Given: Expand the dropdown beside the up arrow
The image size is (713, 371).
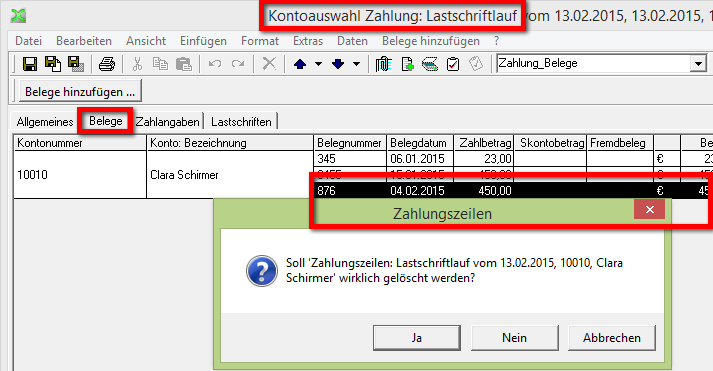Looking at the screenshot, I should [x=319, y=64].
